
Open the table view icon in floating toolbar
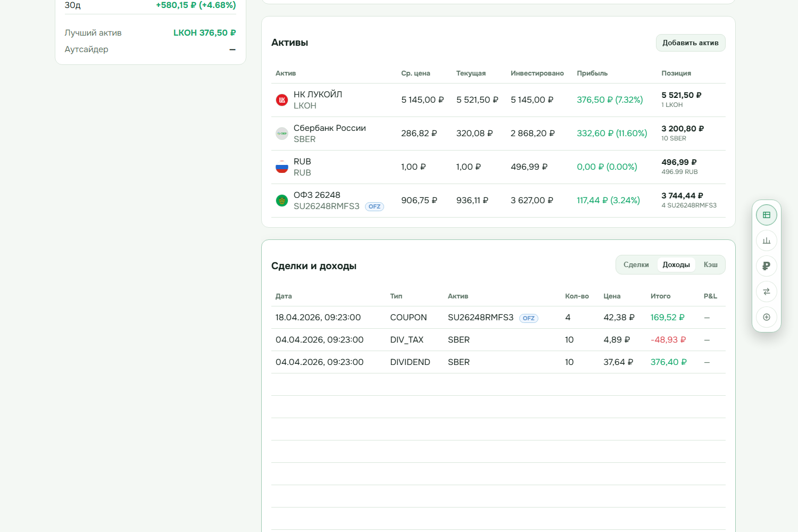click(x=767, y=215)
